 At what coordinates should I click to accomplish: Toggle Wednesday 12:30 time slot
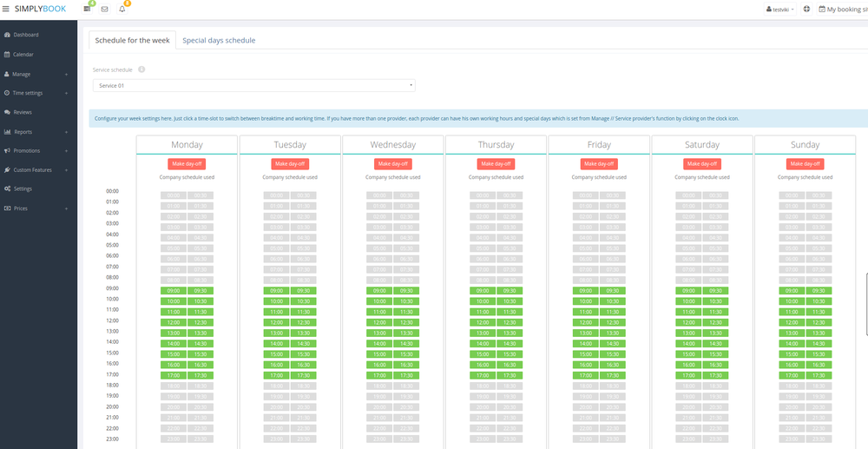406,322
